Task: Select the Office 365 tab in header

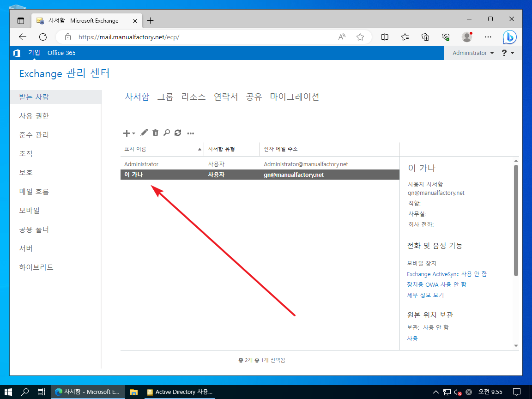Action: [x=61, y=53]
